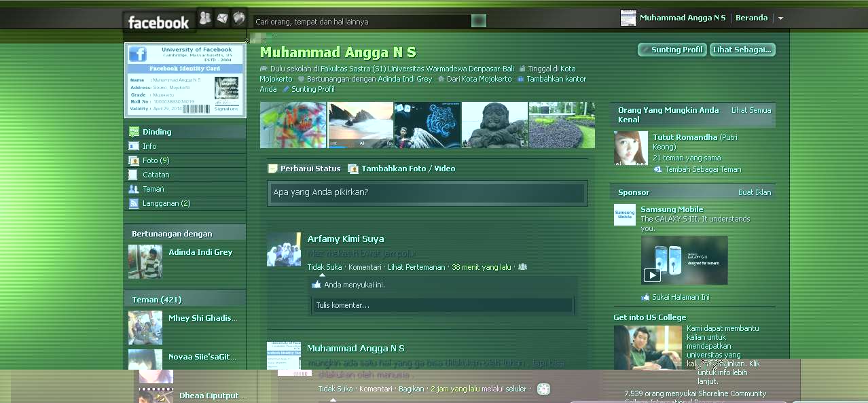Click the audience friends icon on Arfamy's post

(x=522, y=267)
